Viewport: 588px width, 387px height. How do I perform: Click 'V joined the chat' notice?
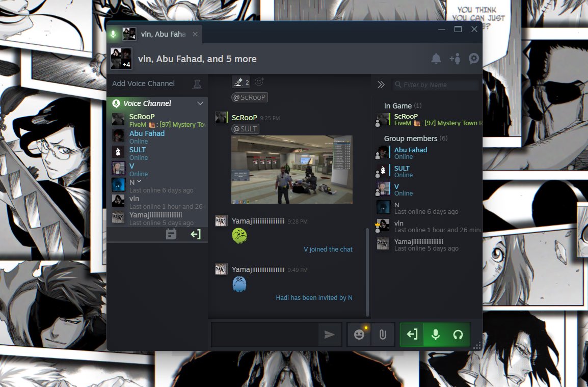(328, 249)
